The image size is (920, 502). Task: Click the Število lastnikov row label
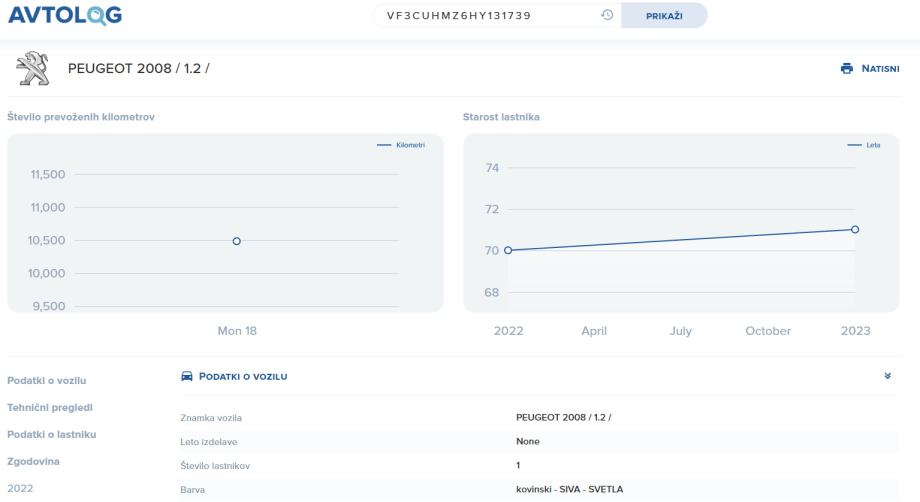tap(215, 466)
